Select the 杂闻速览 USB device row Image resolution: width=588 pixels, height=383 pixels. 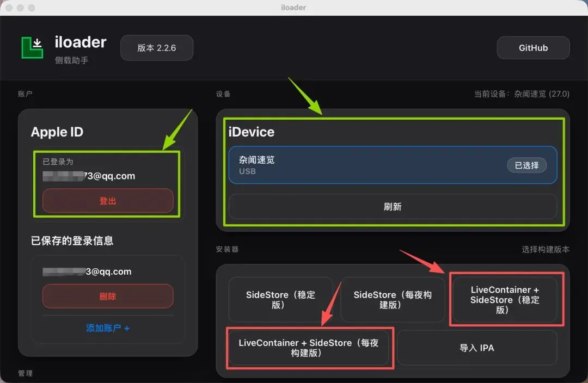click(x=393, y=165)
